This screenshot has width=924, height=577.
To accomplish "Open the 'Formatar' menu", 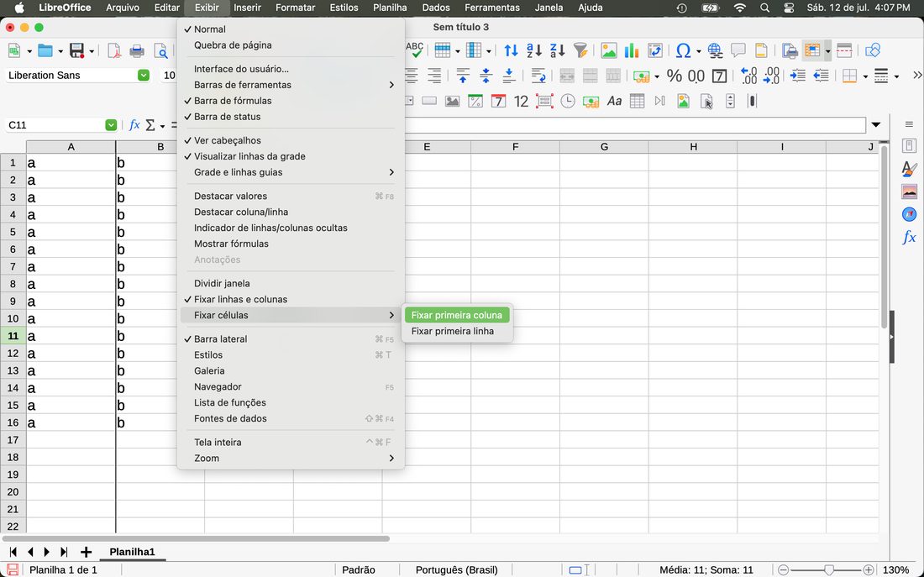I will [295, 8].
